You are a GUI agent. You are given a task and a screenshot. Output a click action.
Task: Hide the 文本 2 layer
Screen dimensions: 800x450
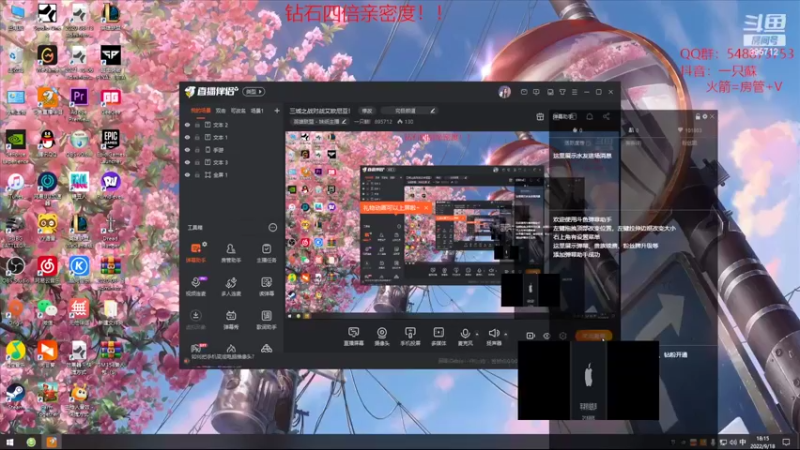point(187,125)
